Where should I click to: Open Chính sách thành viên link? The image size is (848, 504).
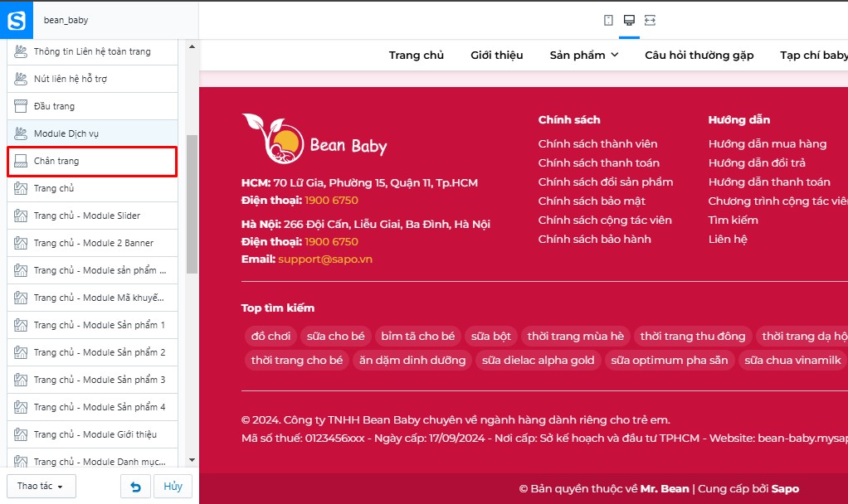tap(597, 143)
